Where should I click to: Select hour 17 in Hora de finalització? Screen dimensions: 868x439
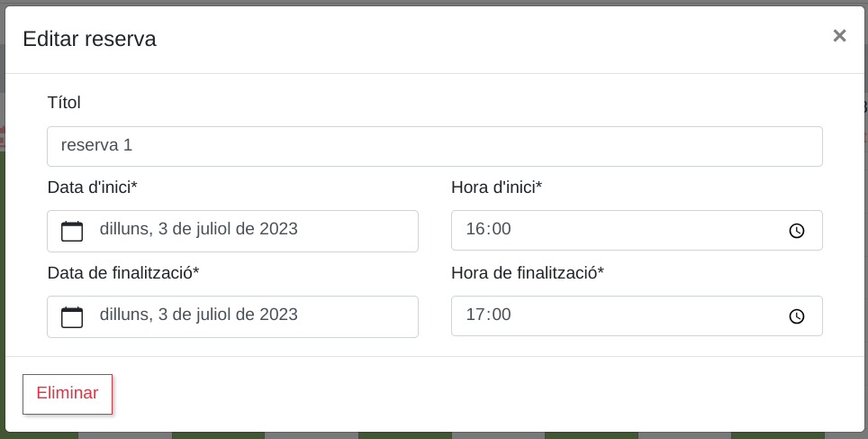coord(475,316)
